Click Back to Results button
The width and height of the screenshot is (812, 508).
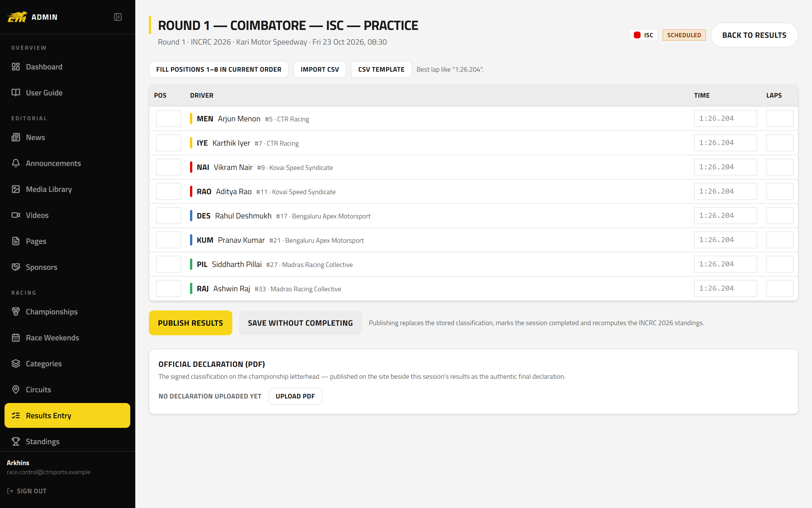tap(754, 35)
